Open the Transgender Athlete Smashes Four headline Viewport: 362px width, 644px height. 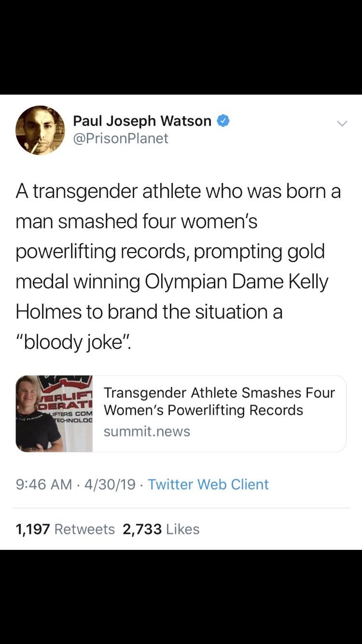point(219,393)
